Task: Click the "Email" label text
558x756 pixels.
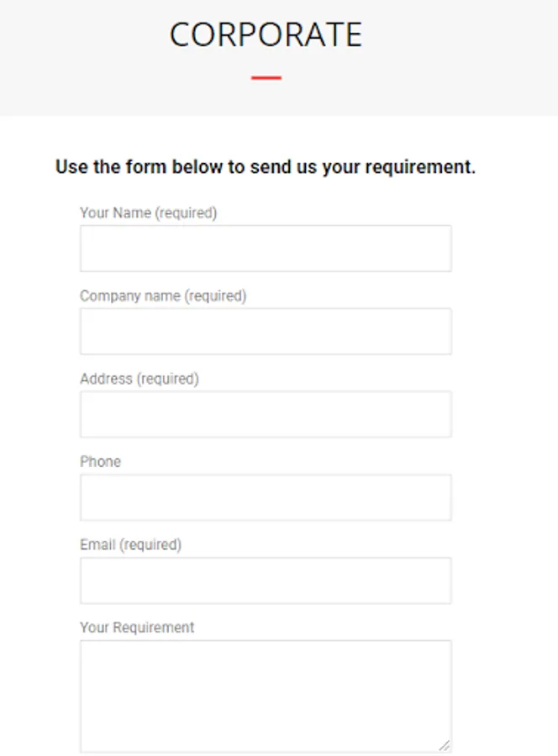Action: [97, 544]
